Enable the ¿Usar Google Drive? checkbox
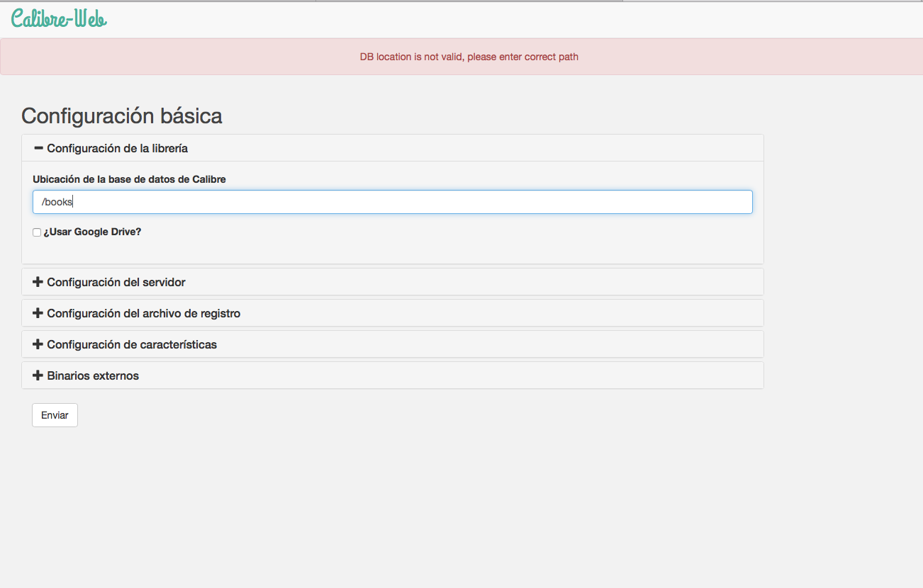923x588 pixels. (37, 232)
